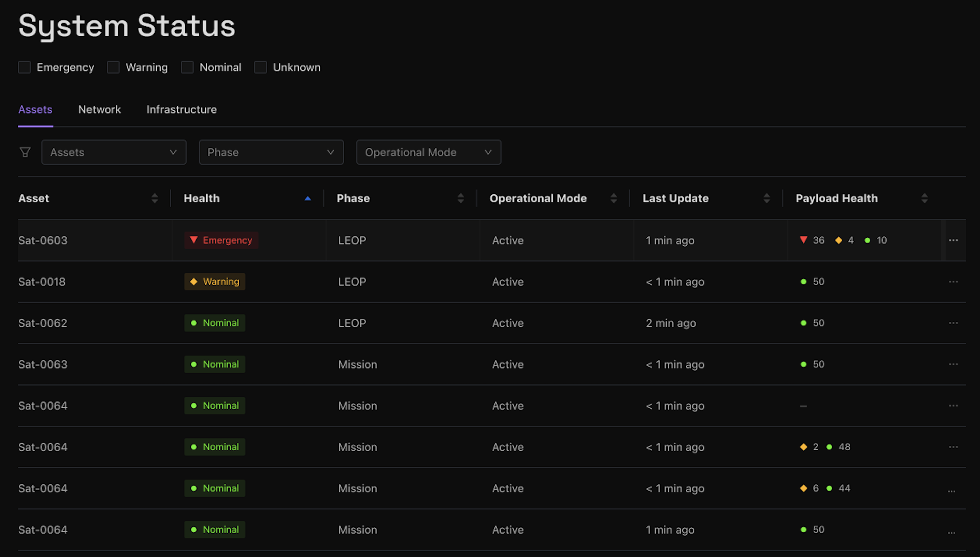
Task: Open the Phase filter dropdown
Action: (x=271, y=152)
